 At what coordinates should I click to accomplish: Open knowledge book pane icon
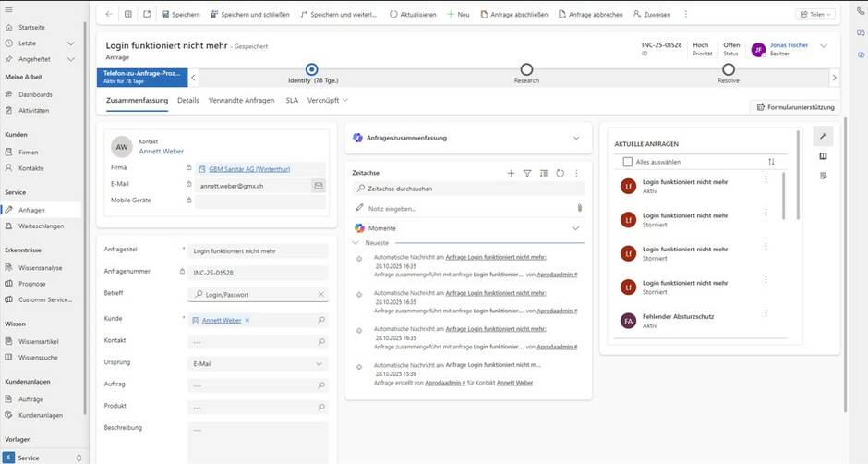coord(823,156)
